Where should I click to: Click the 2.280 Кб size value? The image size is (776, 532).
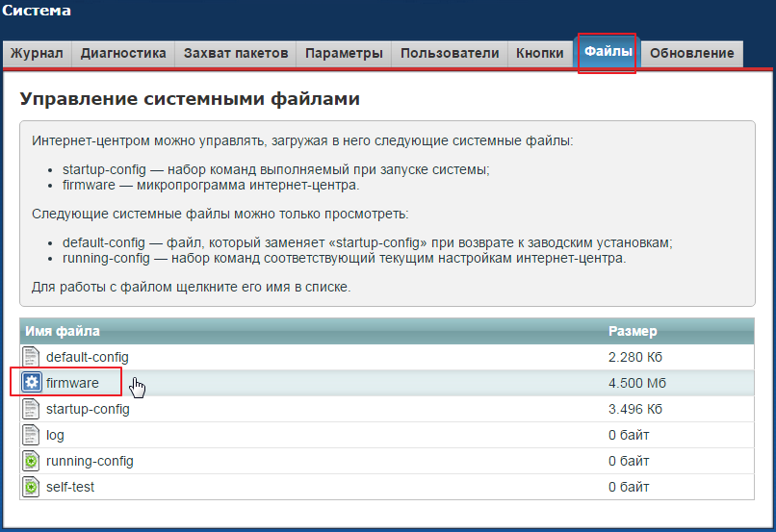(x=635, y=357)
